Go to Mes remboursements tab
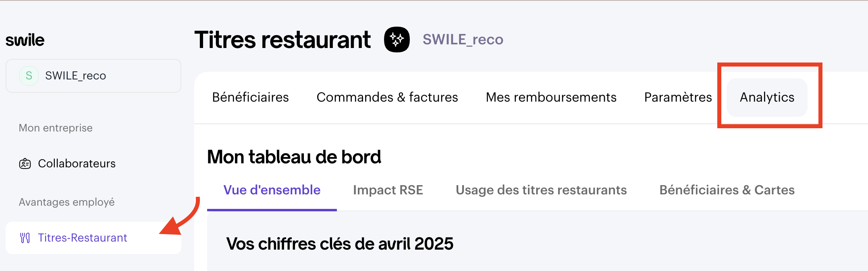 pyautogui.click(x=551, y=97)
